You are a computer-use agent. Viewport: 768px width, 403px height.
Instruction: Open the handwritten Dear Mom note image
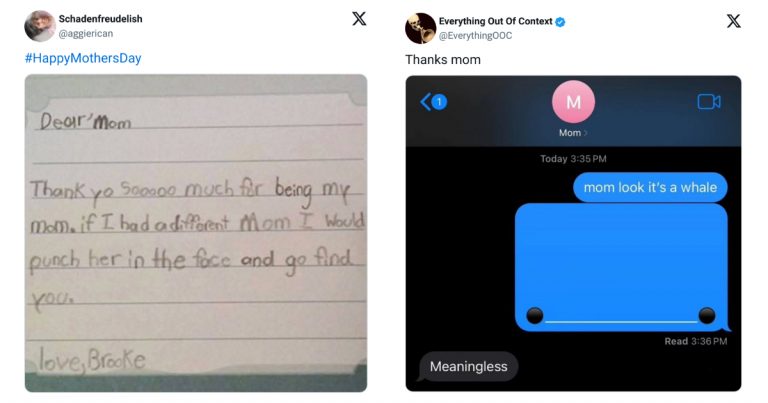pos(196,233)
